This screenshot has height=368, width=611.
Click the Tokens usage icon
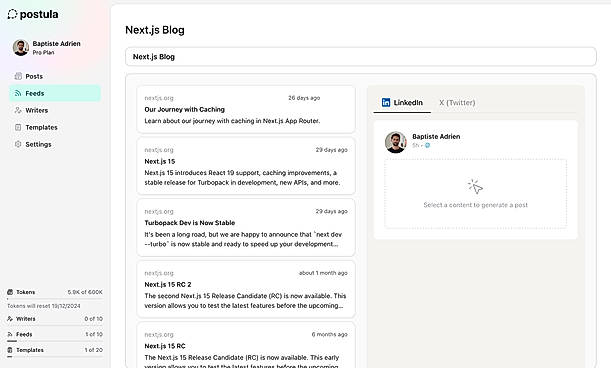pyautogui.click(x=10, y=292)
